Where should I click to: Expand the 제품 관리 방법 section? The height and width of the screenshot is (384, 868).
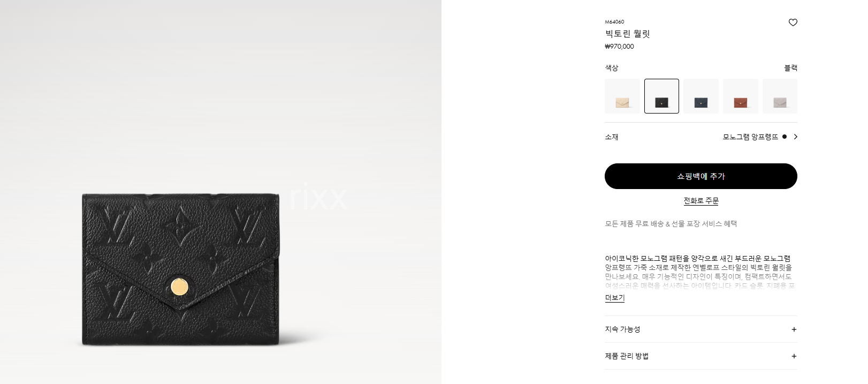701,356
